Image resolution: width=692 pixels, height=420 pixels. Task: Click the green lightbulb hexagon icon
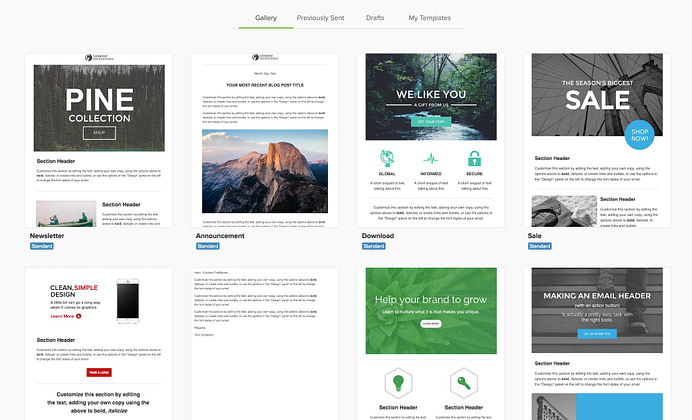tap(399, 383)
